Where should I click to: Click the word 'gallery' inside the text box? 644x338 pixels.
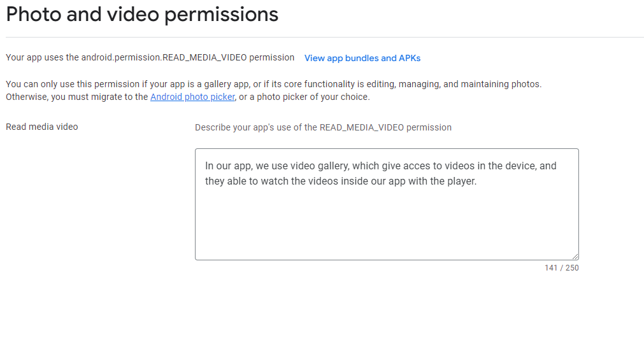click(333, 166)
